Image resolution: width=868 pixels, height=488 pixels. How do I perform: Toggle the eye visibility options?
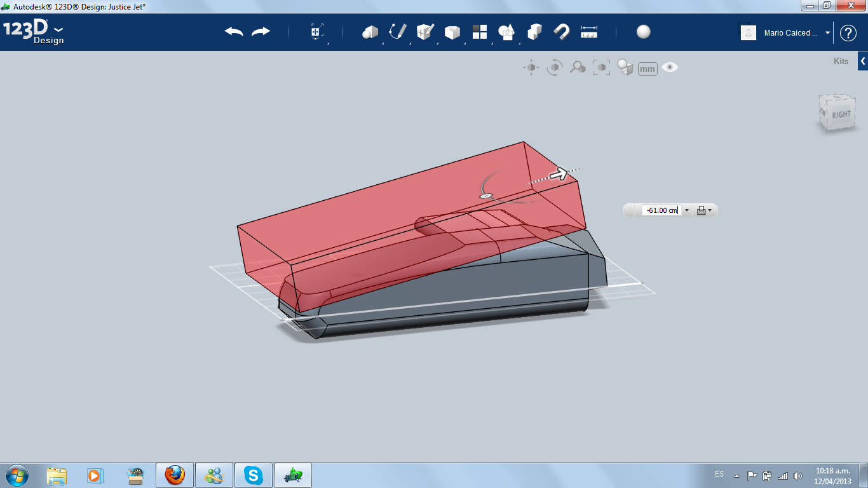pyautogui.click(x=670, y=67)
